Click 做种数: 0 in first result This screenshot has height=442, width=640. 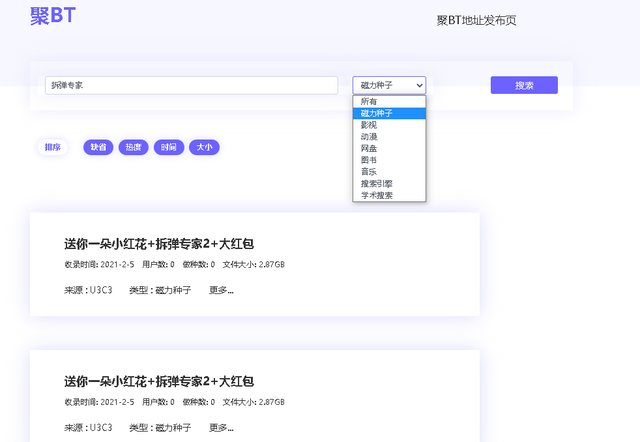(199, 264)
